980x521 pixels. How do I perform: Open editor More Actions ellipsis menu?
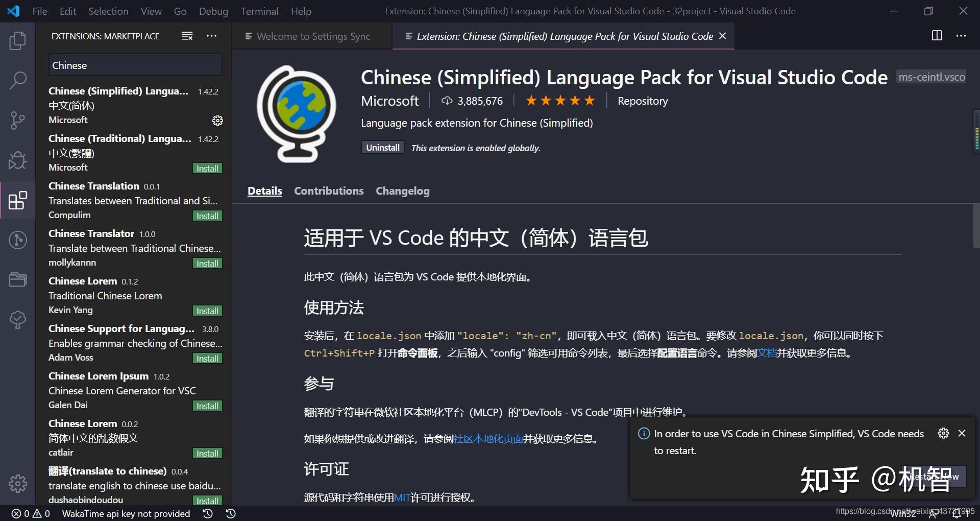coord(962,36)
